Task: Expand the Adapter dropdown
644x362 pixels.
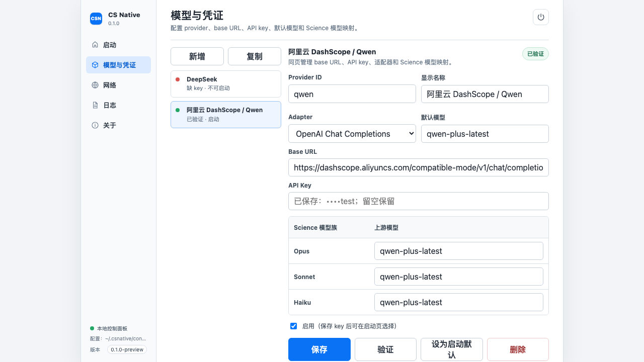Action: click(x=352, y=134)
